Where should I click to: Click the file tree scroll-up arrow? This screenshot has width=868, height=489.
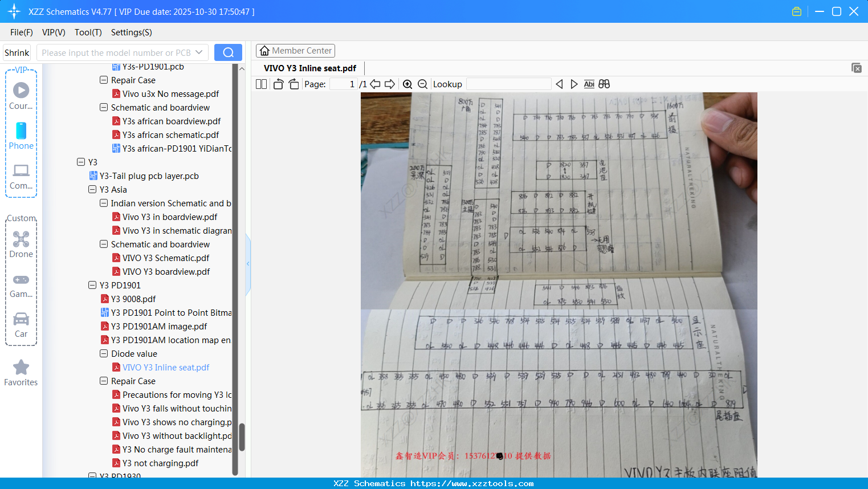pos(242,68)
